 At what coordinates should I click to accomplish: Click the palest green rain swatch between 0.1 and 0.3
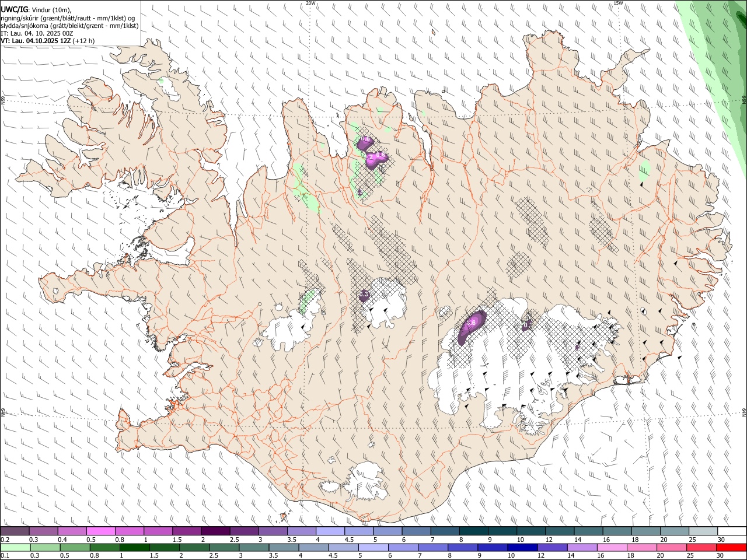click(15, 548)
